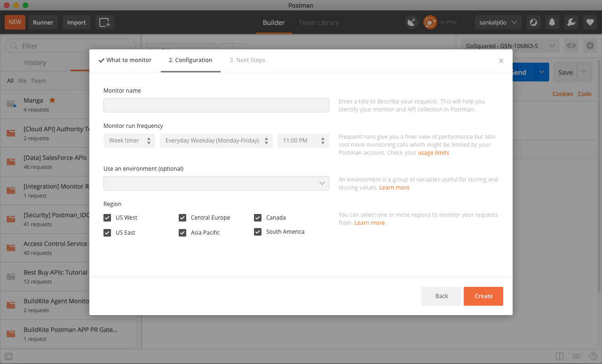Open the Everyday Weekday (Monday-Friday) dropdown

click(216, 141)
